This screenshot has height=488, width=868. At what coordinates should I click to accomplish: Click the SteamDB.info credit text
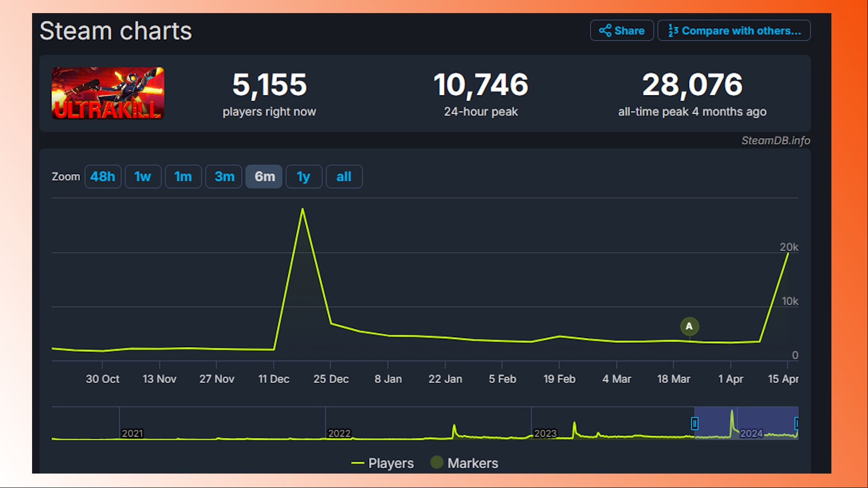click(776, 141)
